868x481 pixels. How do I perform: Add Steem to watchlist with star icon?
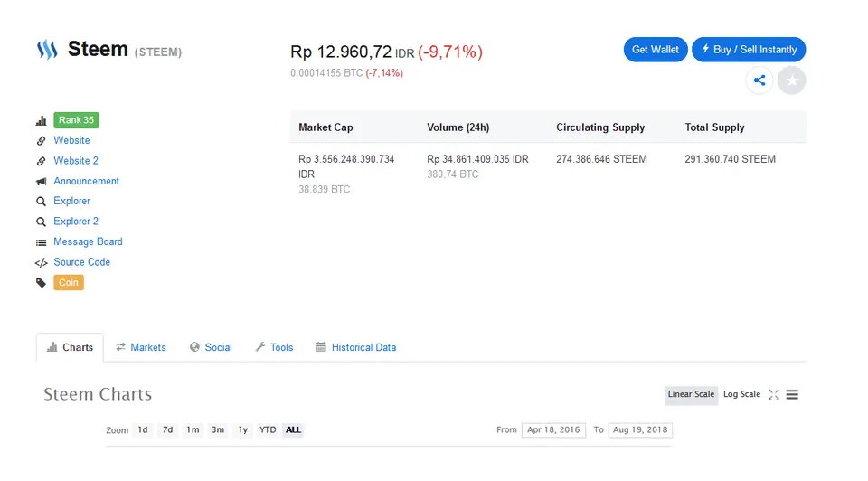[792, 80]
